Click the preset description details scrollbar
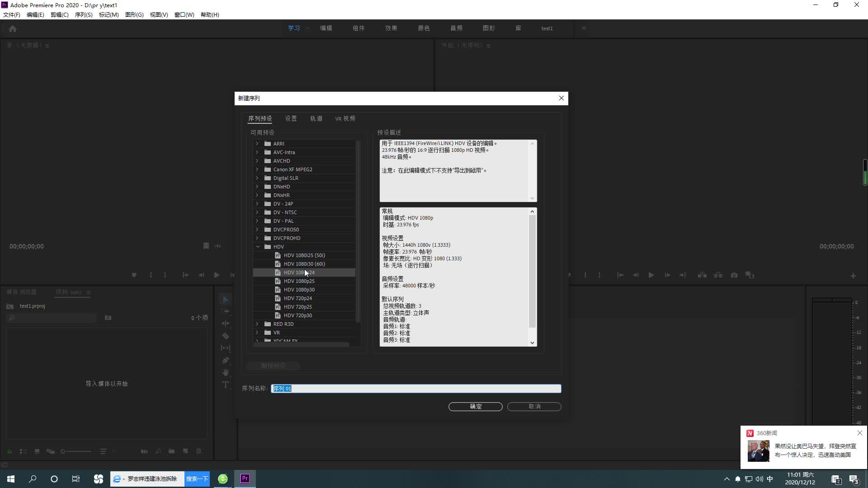This screenshot has width=868, height=488. pyautogui.click(x=532, y=271)
